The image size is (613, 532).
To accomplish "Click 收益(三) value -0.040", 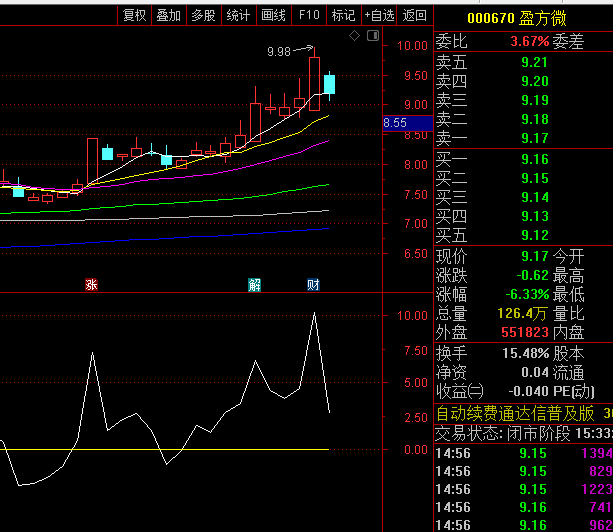I will (x=528, y=391).
